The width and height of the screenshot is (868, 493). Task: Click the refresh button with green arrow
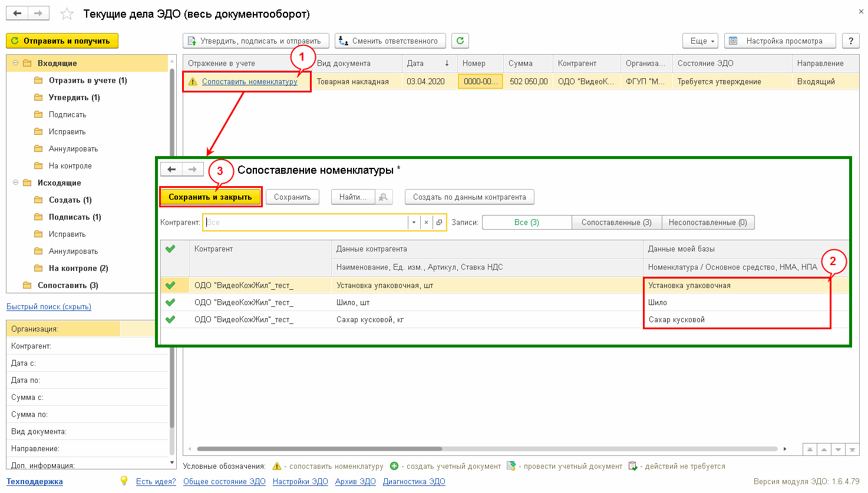(460, 41)
